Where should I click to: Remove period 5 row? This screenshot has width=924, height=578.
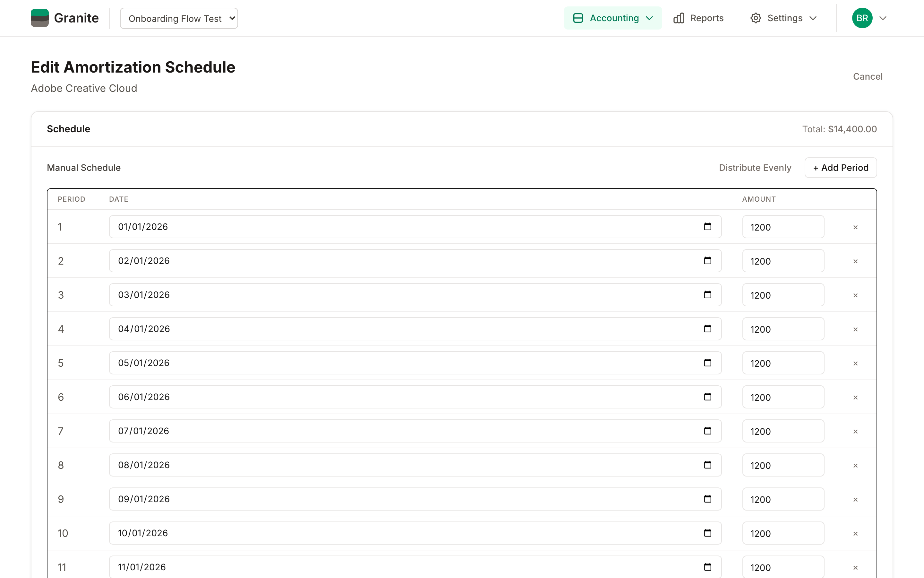(x=855, y=363)
